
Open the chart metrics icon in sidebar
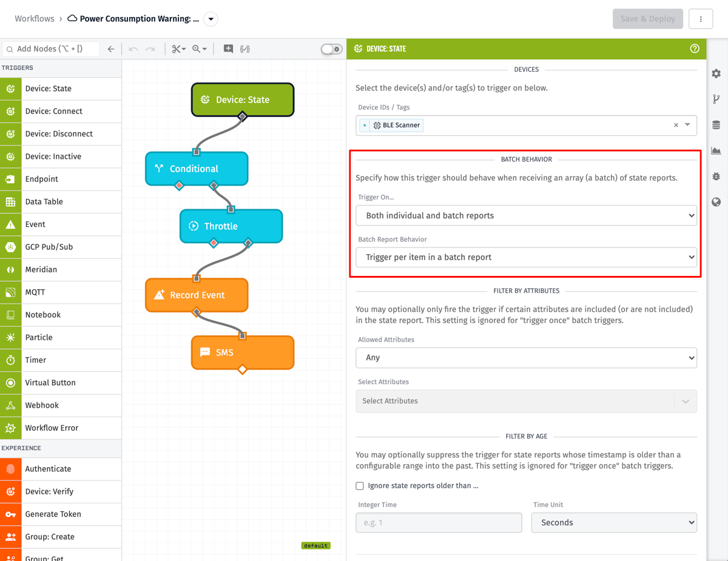[716, 150]
